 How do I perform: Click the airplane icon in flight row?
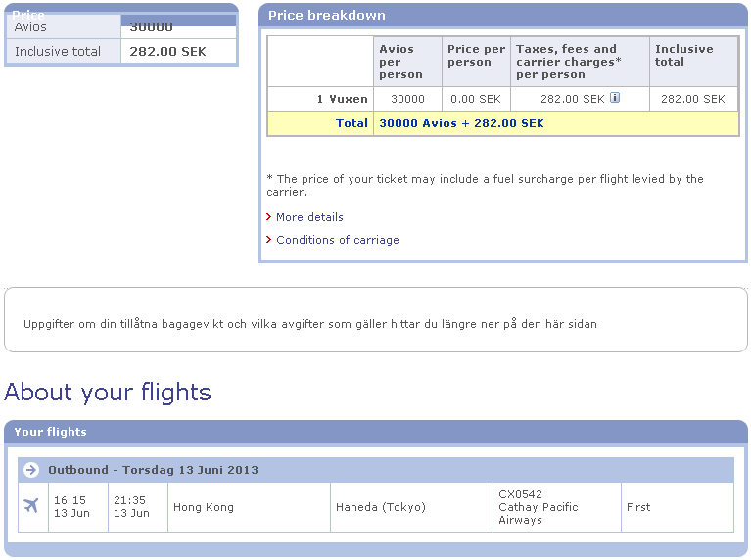point(31,506)
